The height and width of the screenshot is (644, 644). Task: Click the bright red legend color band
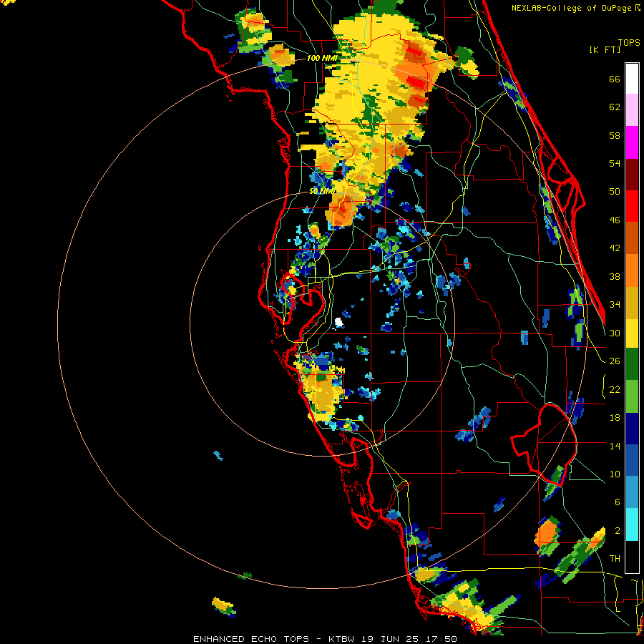click(632, 206)
